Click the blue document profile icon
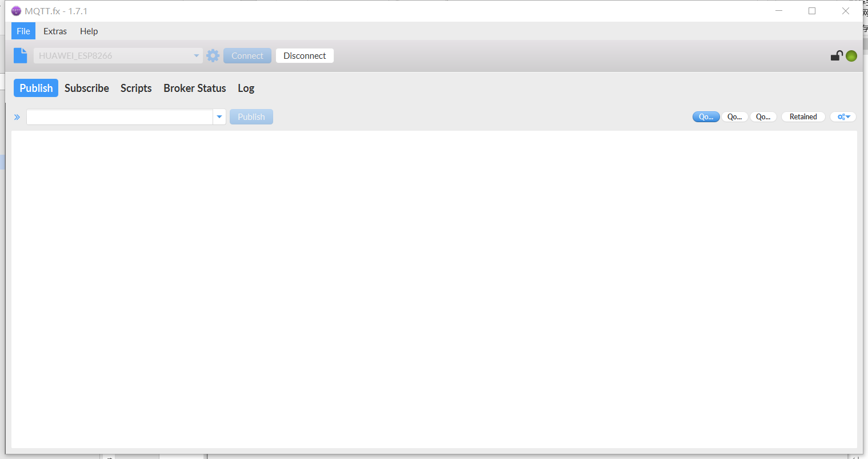This screenshot has height=459, width=868. [x=21, y=55]
